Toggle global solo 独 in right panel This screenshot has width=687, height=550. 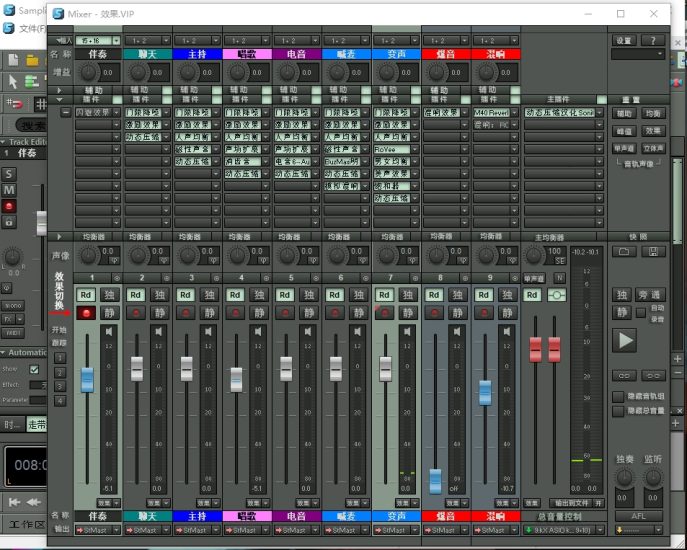click(622, 295)
